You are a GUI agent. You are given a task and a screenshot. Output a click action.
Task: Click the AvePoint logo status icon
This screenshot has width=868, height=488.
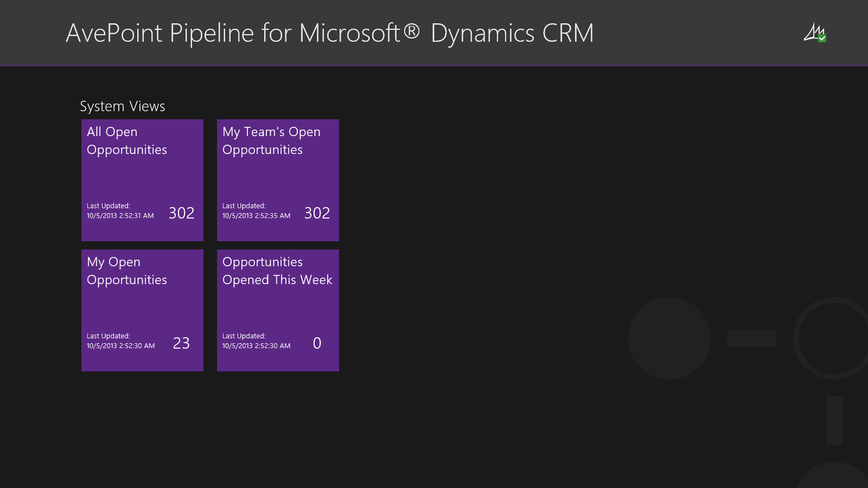click(815, 33)
